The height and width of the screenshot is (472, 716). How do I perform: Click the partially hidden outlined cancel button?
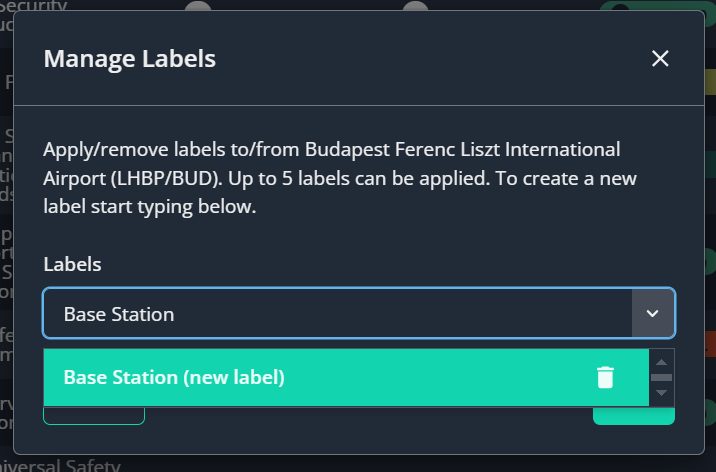pos(94,416)
